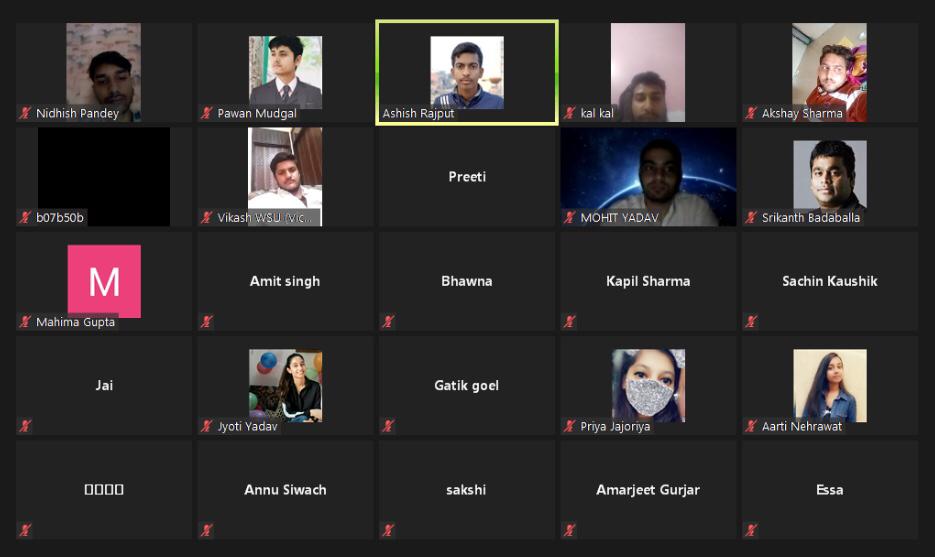Click the muted mic icon beside Nidhish Pandey
This screenshot has height=557, width=935.
[x=25, y=113]
